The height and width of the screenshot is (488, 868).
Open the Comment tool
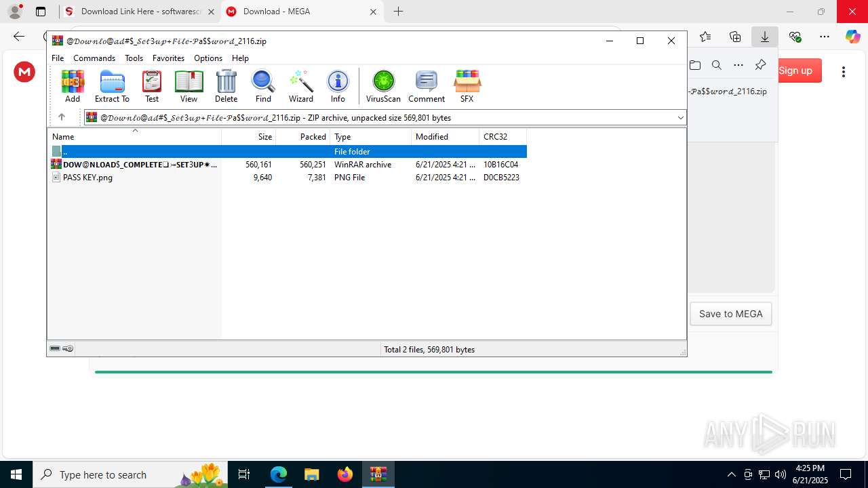click(427, 86)
